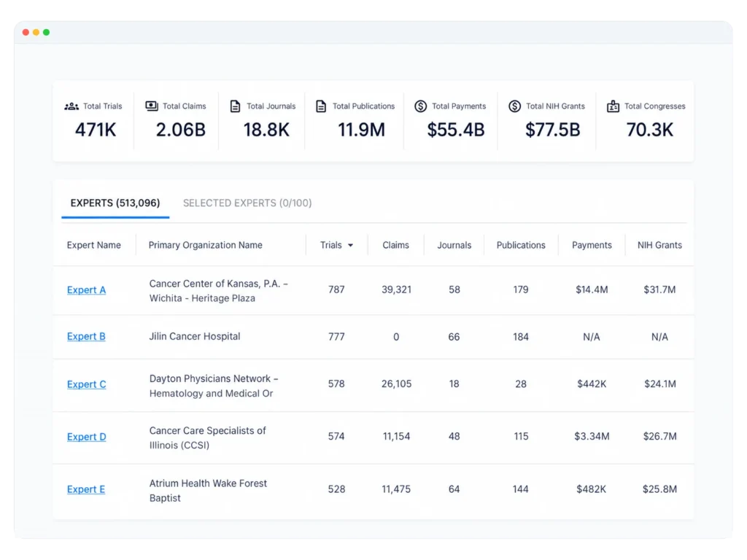The width and height of the screenshot is (747, 560).
Task: Click Expert B's N/A NIH Grants cell
Action: [659, 337]
